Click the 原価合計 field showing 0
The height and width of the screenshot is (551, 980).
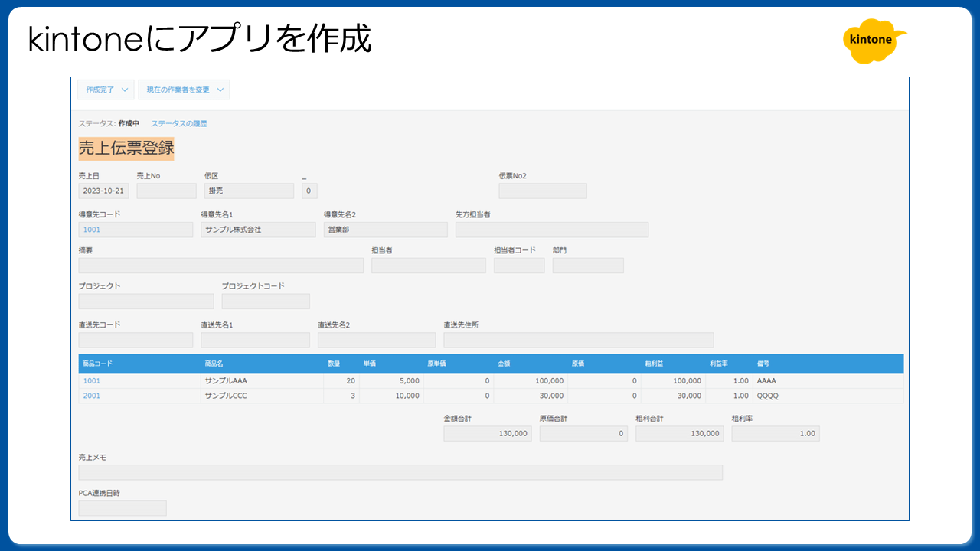tap(583, 433)
